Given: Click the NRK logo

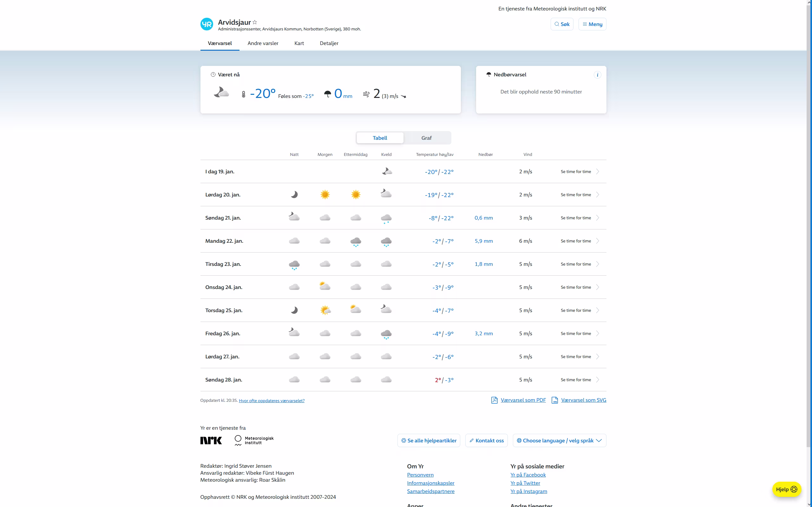Looking at the screenshot, I should [x=211, y=440].
